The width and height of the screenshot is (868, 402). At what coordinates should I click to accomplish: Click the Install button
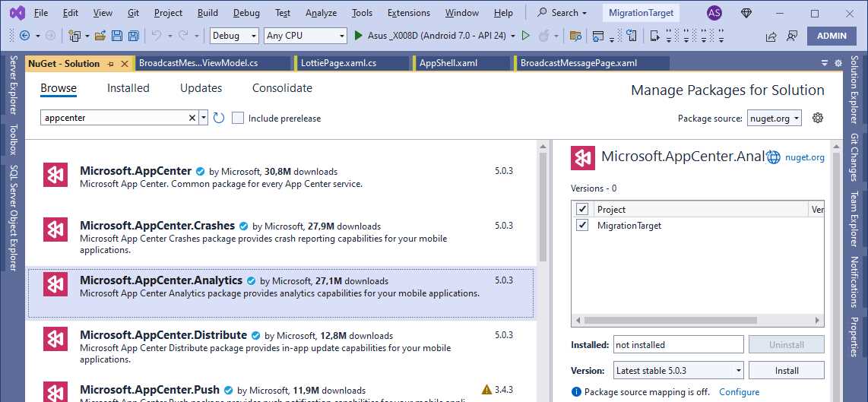[x=787, y=370]
